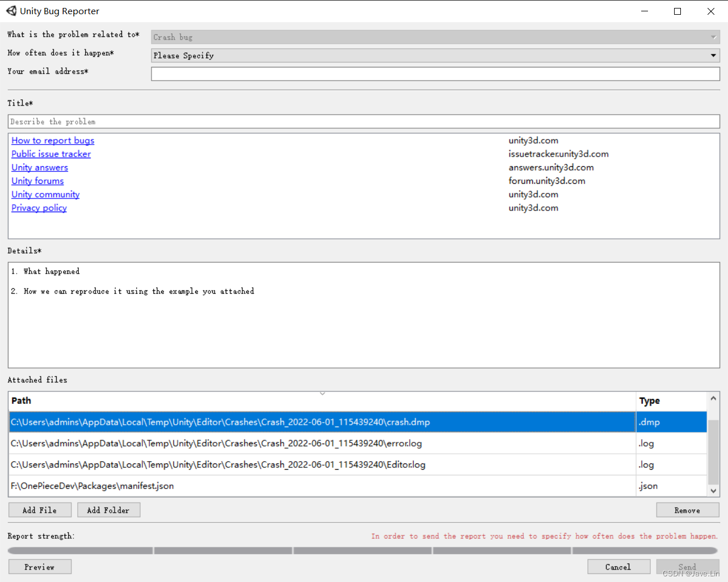Click the '.dmp' type cell
Screen dimensions: 728x582
pyautogui.click(x=671, y=422)
